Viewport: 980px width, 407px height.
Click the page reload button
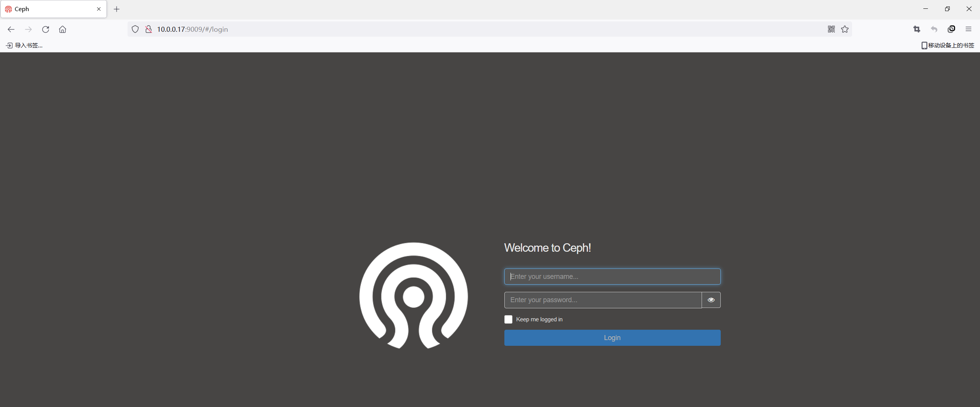click(x=46, y=29)
